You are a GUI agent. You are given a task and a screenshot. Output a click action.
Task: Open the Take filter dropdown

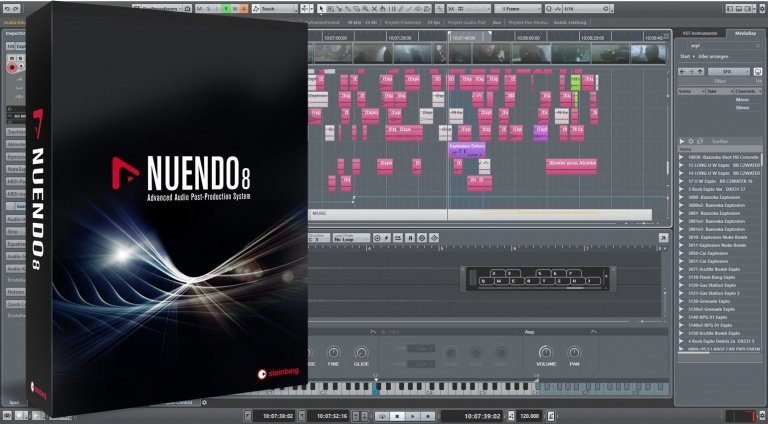(x=720, y=92)
